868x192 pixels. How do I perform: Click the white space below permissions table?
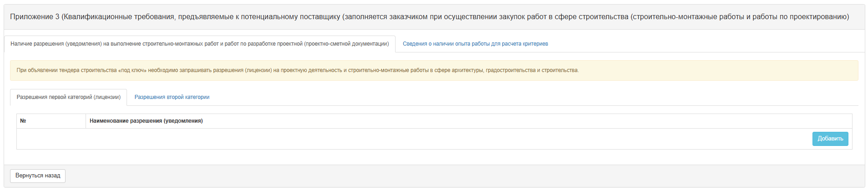434,157
